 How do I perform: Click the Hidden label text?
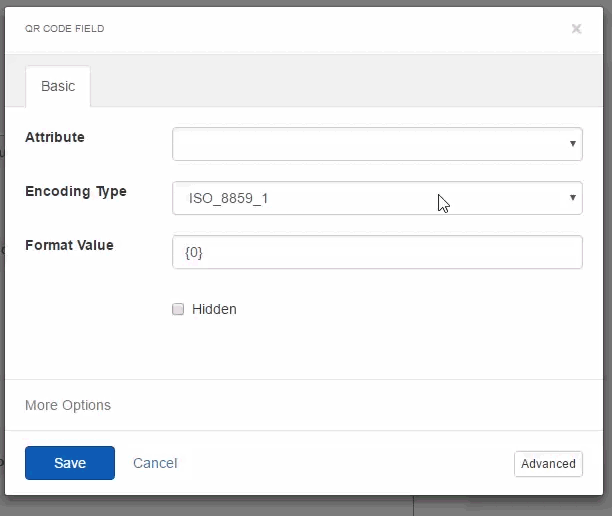click(x=214, y=309)
